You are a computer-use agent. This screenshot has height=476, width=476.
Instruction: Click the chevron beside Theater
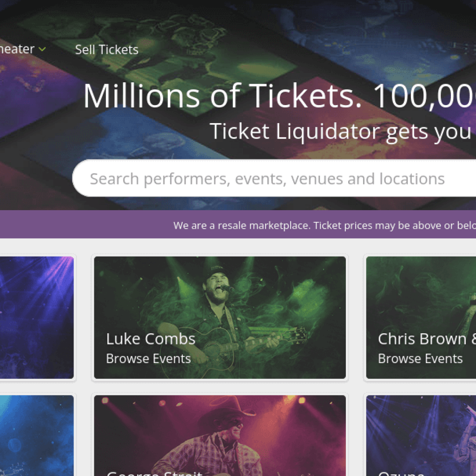click(42, 49)
